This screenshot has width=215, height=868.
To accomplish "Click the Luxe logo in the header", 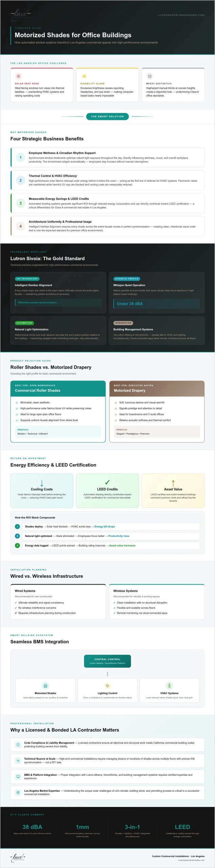I will pyautogui.click(x=21, y=14).
